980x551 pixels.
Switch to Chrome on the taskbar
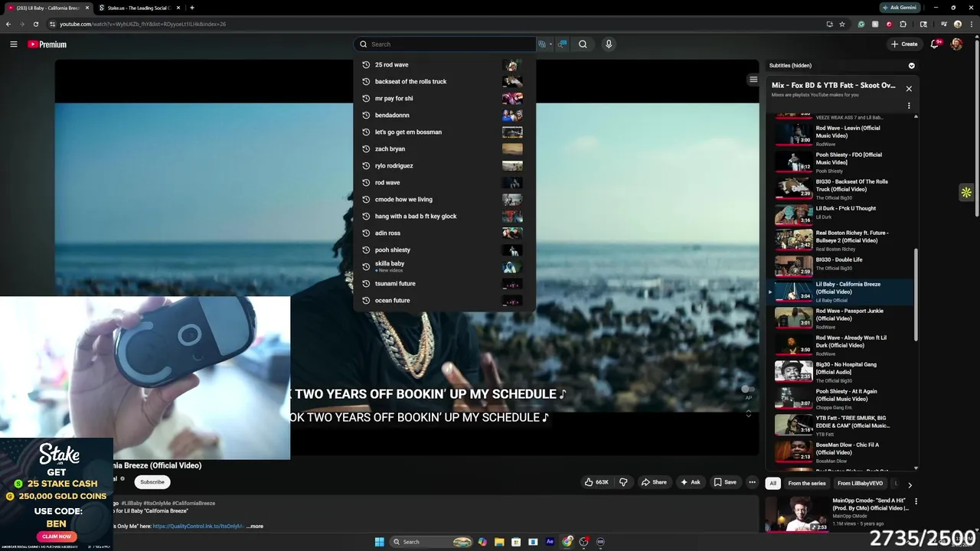pos(567,542)
